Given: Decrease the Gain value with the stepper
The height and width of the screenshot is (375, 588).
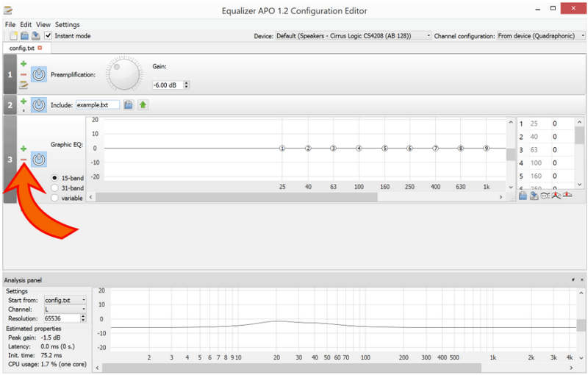Looking at the screenshot, I should pos(187,87).
